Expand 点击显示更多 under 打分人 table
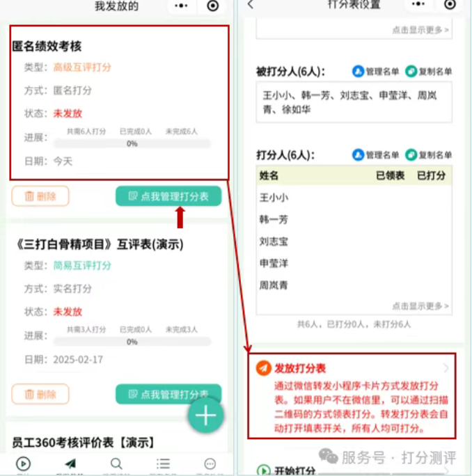 pos(420,306)
